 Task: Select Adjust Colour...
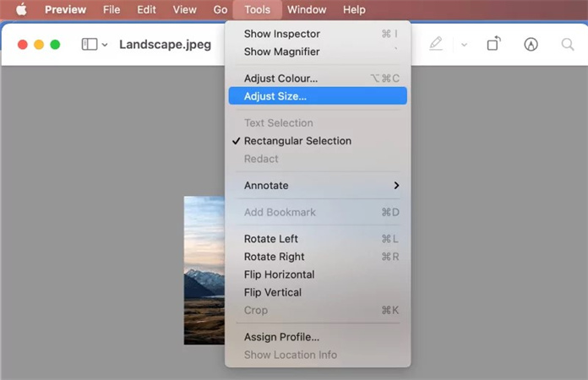coord(318,79)
